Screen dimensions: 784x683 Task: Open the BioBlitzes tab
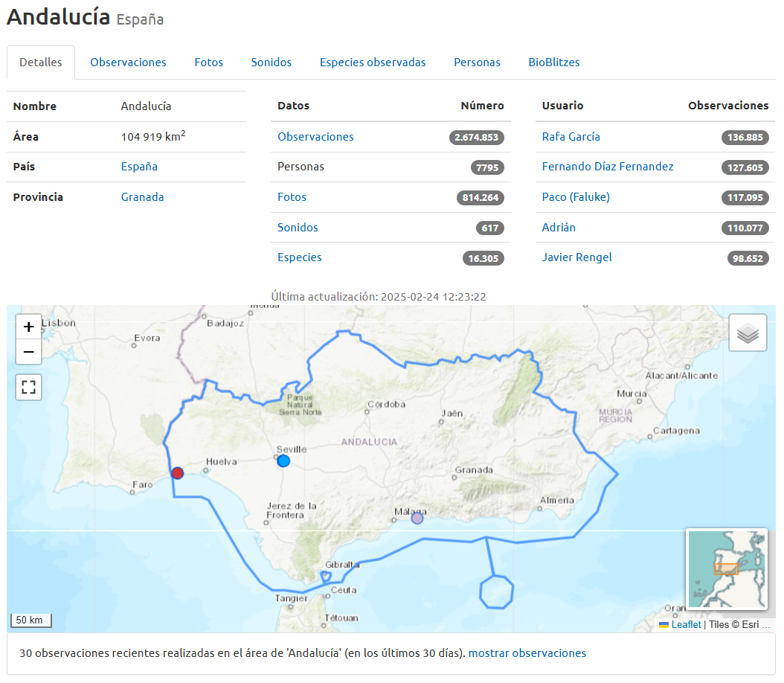(x=553, y=62)
